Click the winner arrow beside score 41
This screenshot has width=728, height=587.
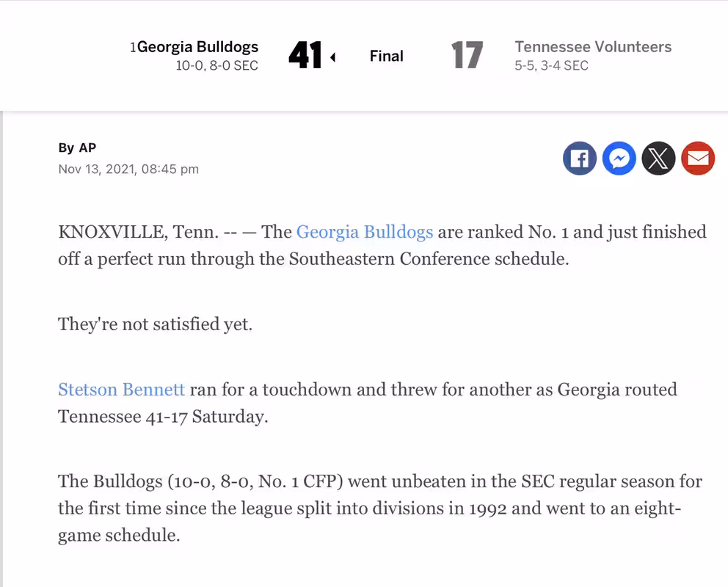(333, 57)
